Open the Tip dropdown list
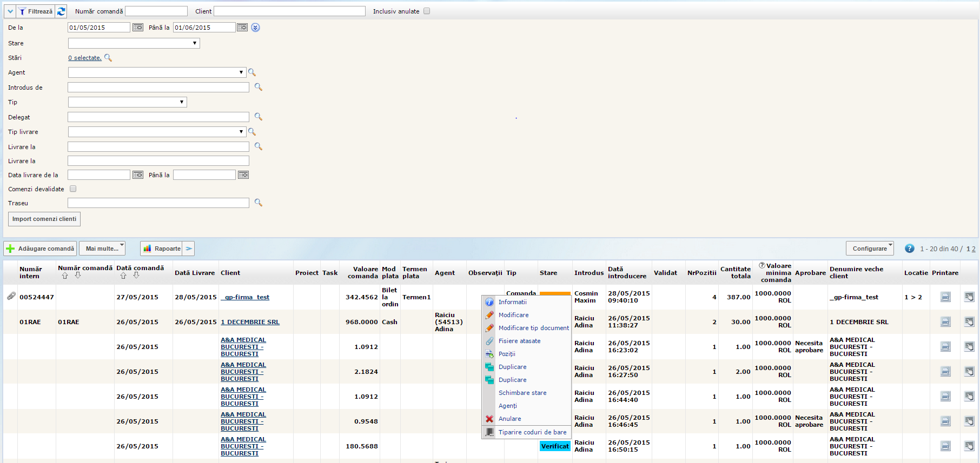 127,102
